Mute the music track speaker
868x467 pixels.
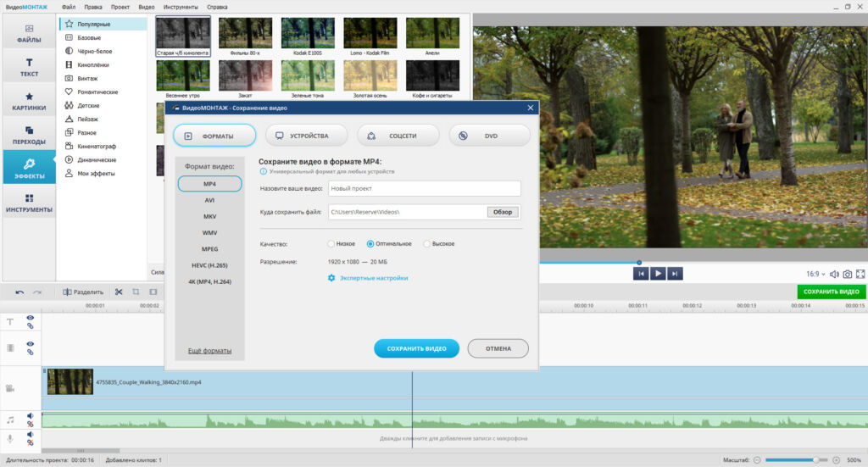[30, 416]
